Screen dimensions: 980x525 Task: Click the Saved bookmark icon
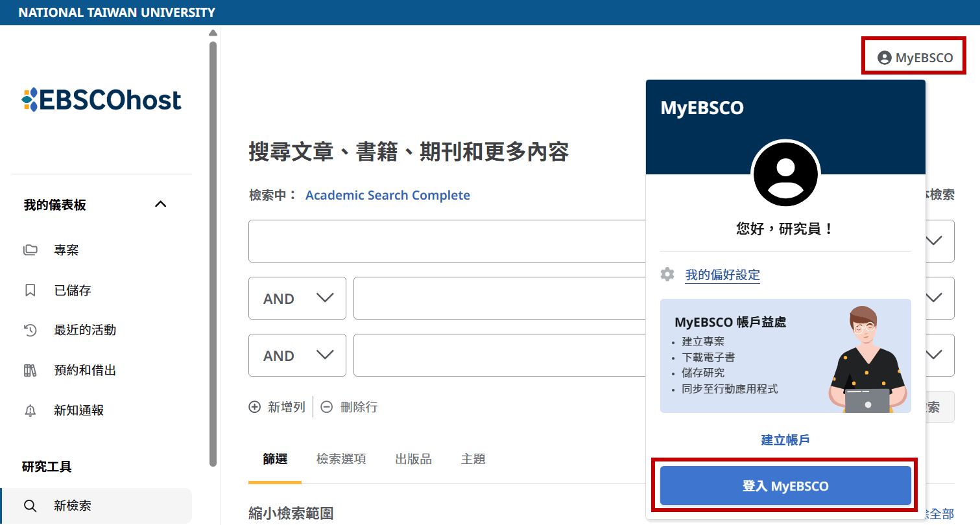coord(30,290)
